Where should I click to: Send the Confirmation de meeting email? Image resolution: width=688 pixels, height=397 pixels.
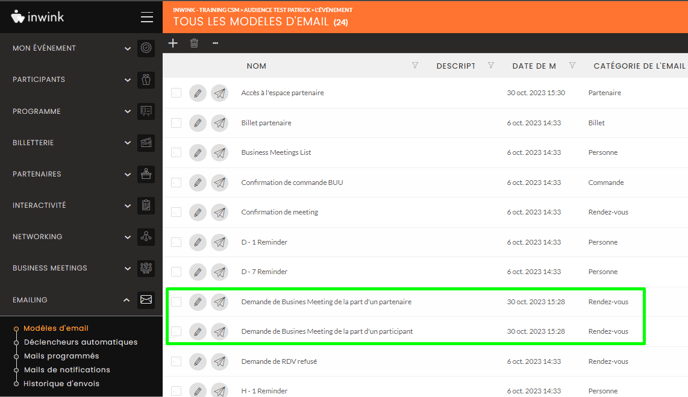tap(220, 212)
